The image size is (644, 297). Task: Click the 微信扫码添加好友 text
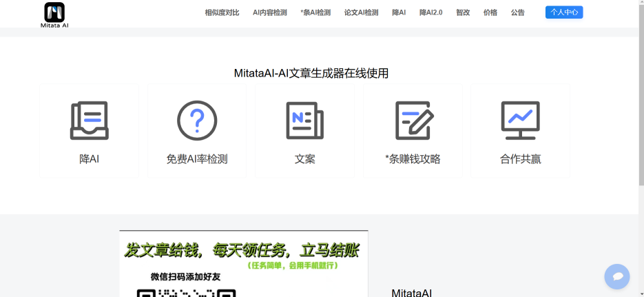click(x=186, y=277)
